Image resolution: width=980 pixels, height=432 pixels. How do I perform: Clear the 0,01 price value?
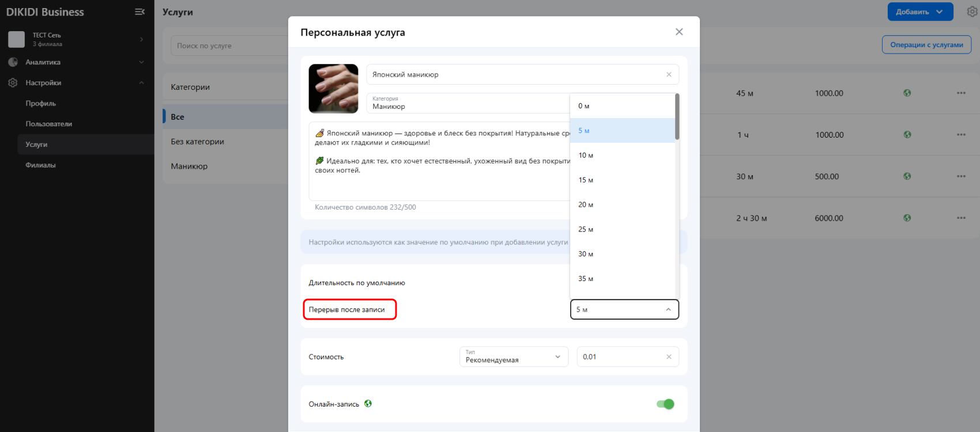click(x=669, y=357)
